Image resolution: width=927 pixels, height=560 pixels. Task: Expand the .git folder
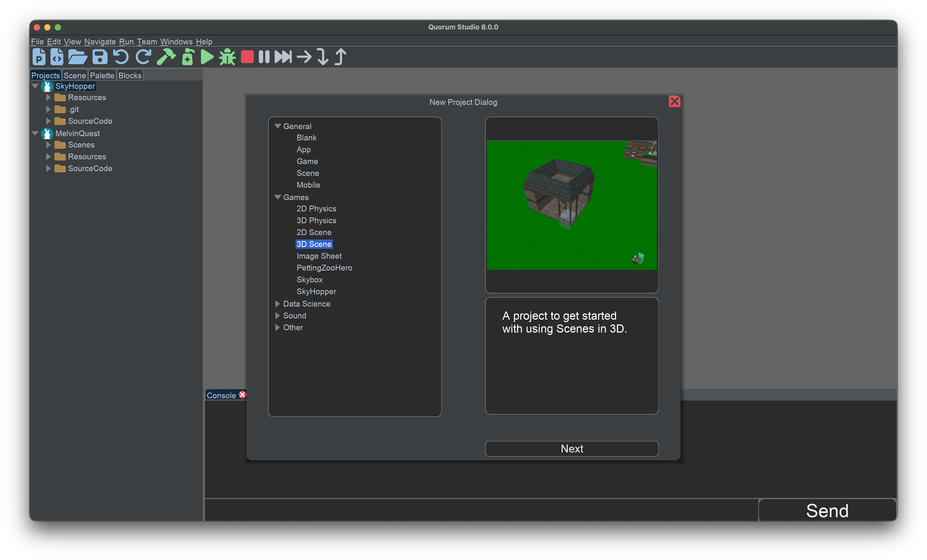pos(48,109)
